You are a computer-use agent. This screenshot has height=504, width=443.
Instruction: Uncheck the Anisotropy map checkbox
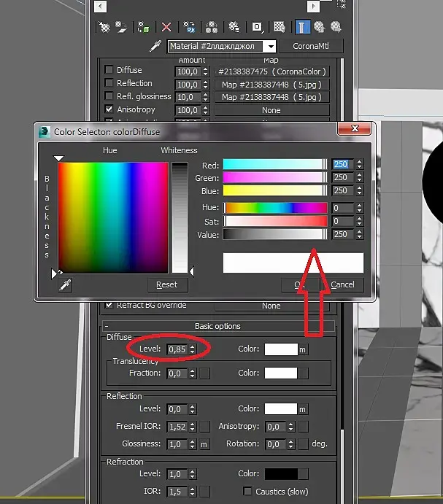109,109
